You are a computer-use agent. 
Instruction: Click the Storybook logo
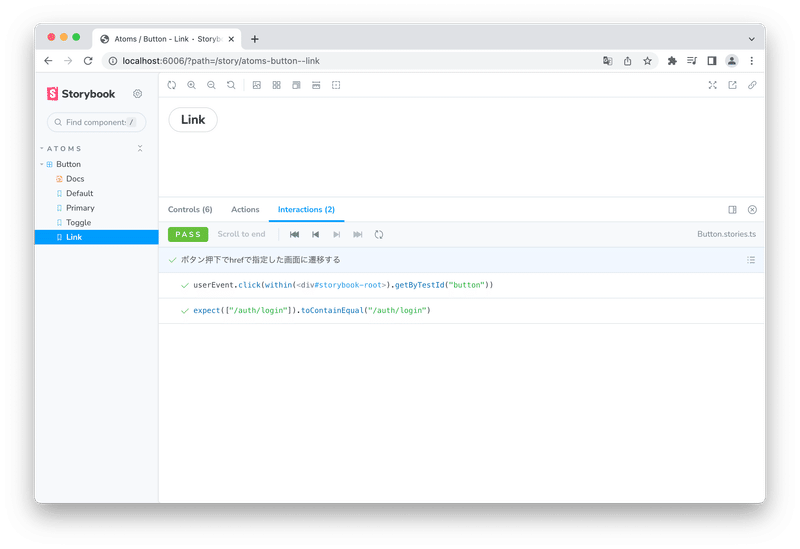pos(81,94)
